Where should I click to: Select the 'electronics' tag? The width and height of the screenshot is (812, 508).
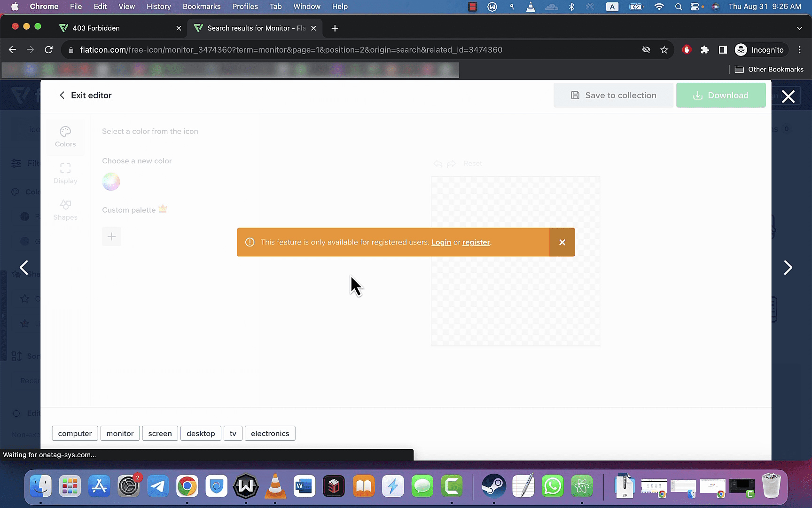click(x=270, y=433)
